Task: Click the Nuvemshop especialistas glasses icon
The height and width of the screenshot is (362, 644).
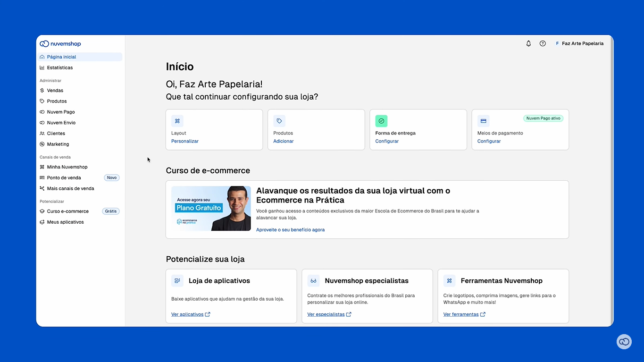Action: click(x=313, y=281)
